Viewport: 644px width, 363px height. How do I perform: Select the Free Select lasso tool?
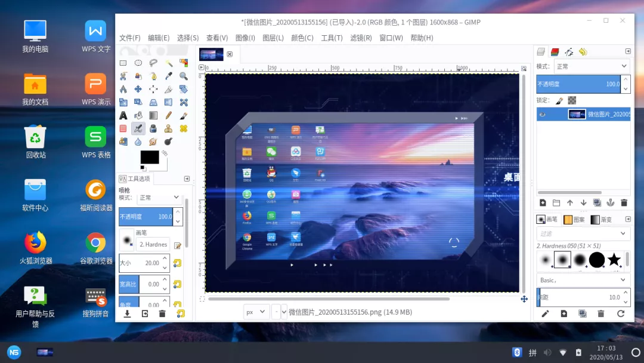(153, 63)
